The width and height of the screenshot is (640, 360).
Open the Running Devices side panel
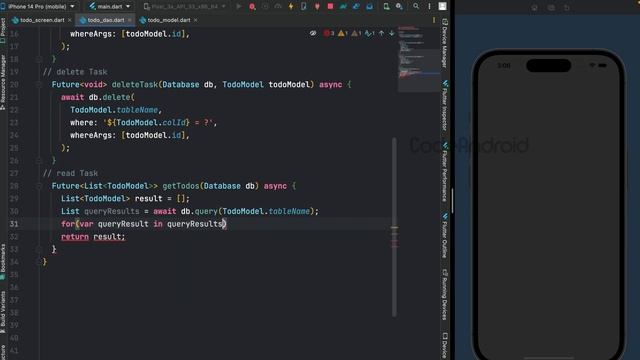[445, 294]
